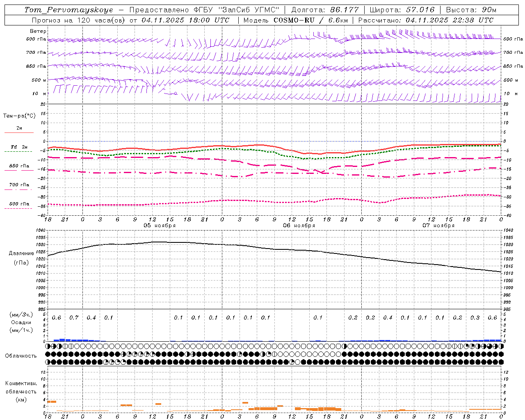Select the ФГБУ "ЗапСиб УГМС" provider text
Screen dimensions: 525x420
(236, 10)
